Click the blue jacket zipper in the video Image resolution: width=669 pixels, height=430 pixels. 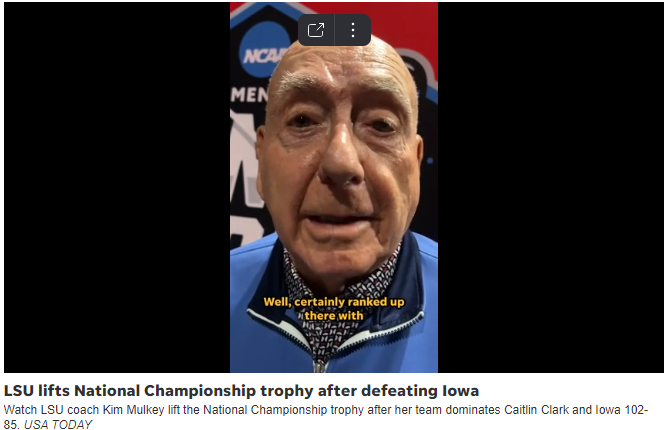pos(319,366)
